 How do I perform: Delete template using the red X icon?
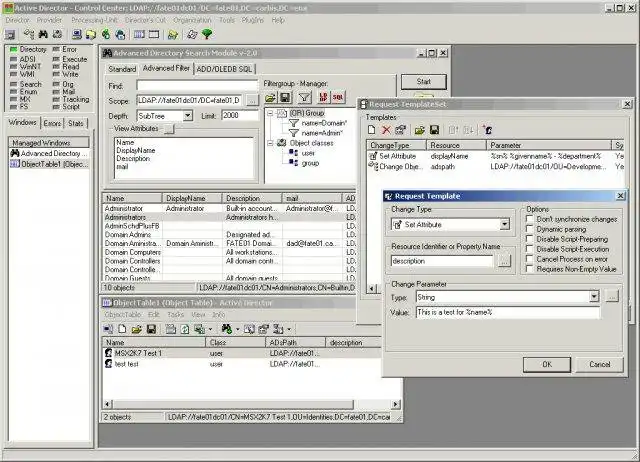386,130
